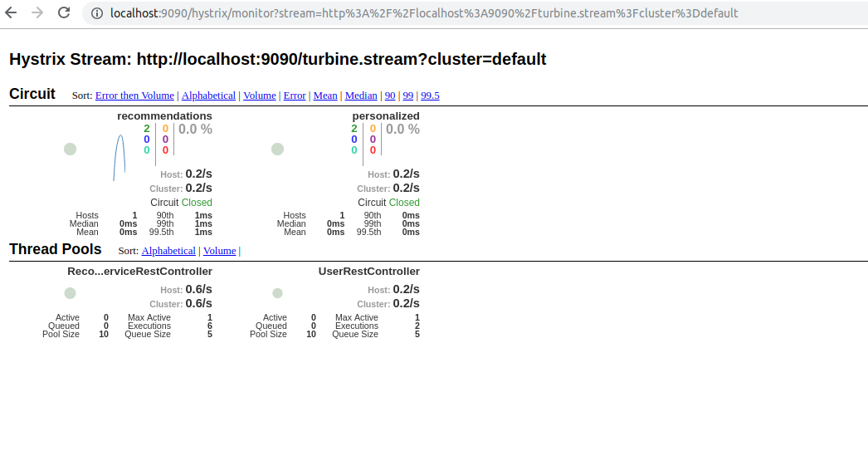The width and height of the screenshot is (868, 451).
Task: Click the UserRestController pool title
Action: click(369, 271)
